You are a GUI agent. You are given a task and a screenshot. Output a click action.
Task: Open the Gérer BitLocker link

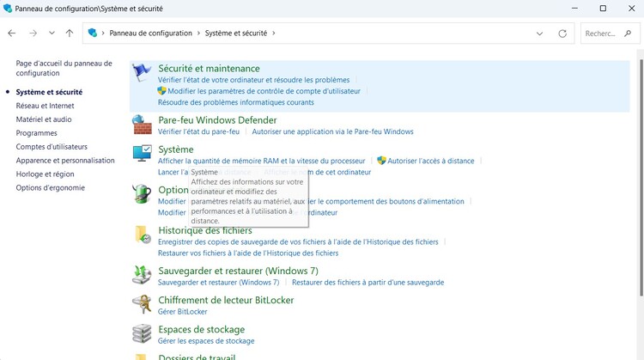183,312
